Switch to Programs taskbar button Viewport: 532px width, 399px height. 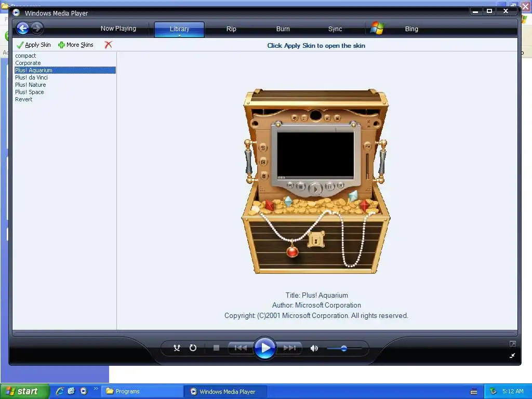point(142,391)
